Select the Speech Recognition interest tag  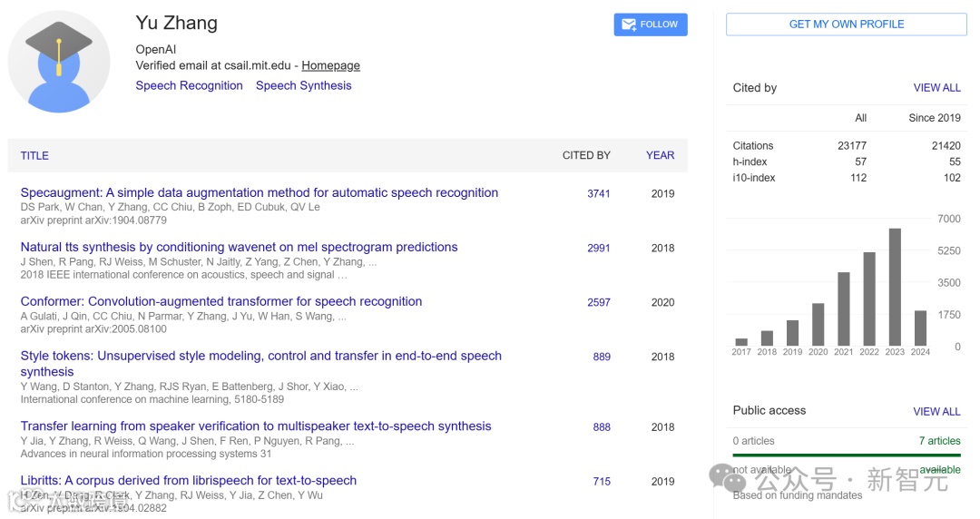pos(189,85)
